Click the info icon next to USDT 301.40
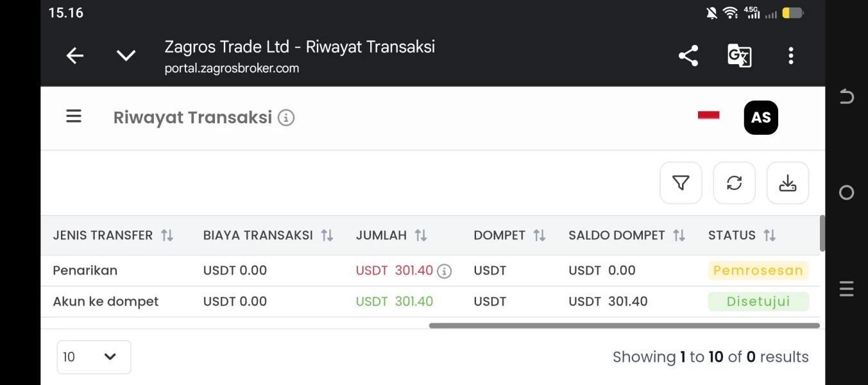The image size is (868, 385). pos(444,271)
